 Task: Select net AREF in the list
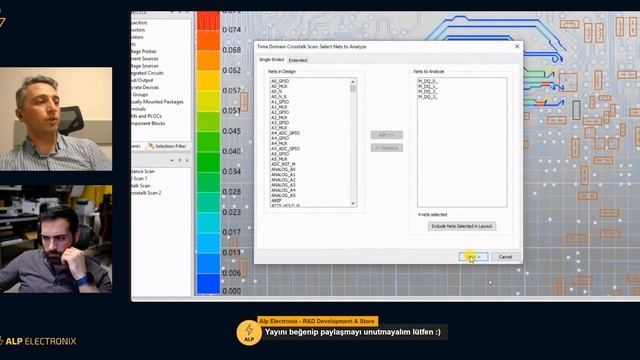(276, 201)
